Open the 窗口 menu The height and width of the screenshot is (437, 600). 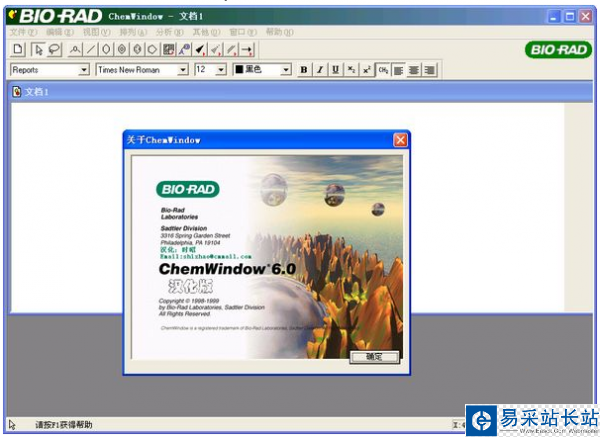[x=243, y=32]
